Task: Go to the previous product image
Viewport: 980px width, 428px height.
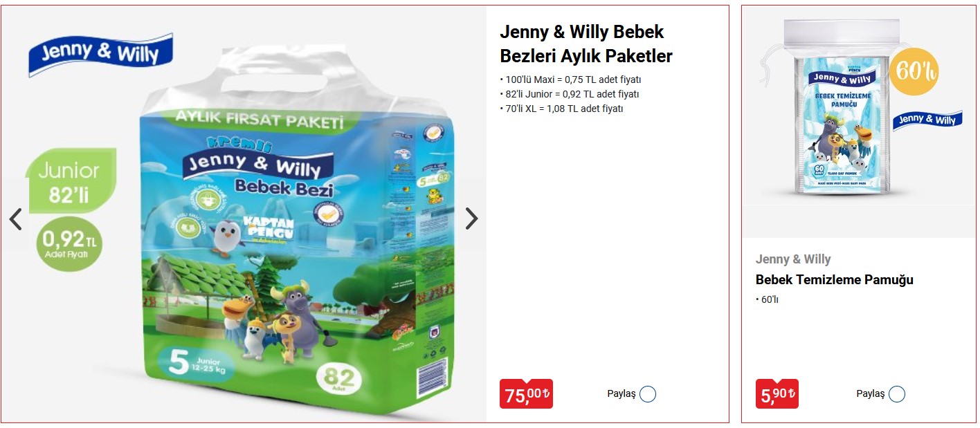Action: click(16, 219)
